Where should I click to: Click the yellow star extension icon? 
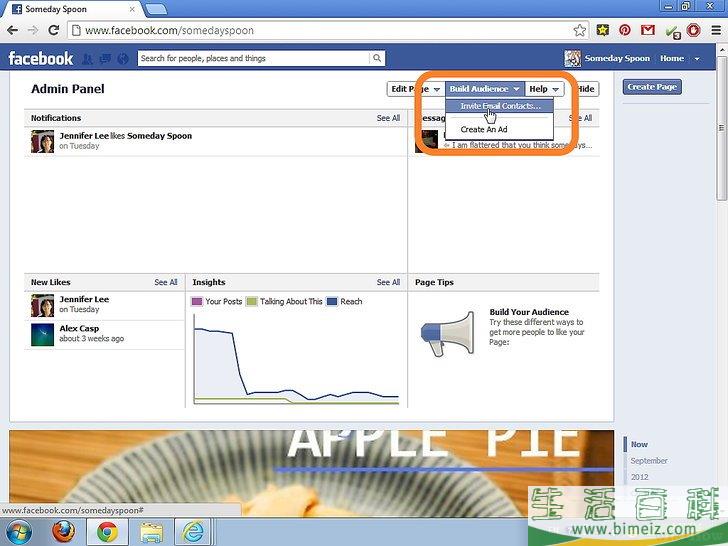[x=603, y=30]
